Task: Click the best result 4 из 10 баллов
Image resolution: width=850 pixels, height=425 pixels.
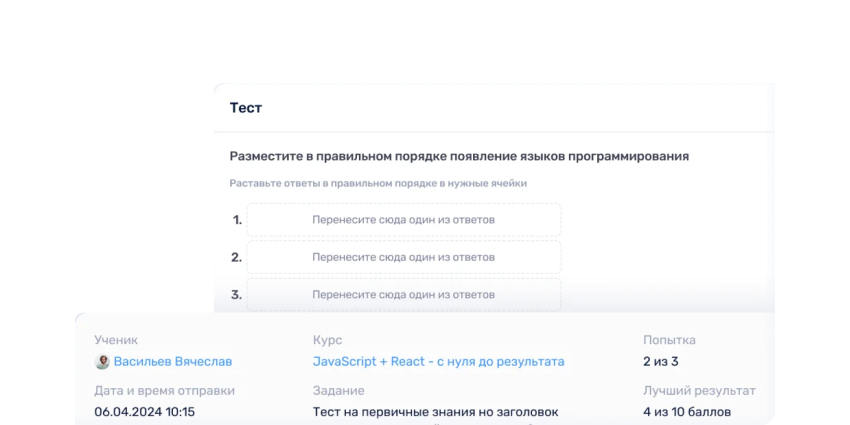Action: click(687, 412)
